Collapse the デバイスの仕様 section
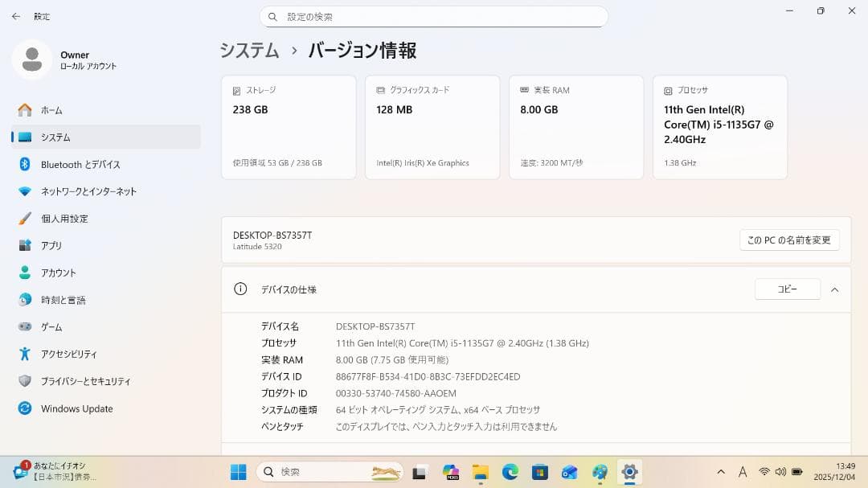Image resolution: width=868 pixels, height=488 pixels. [x=834, y=289]
